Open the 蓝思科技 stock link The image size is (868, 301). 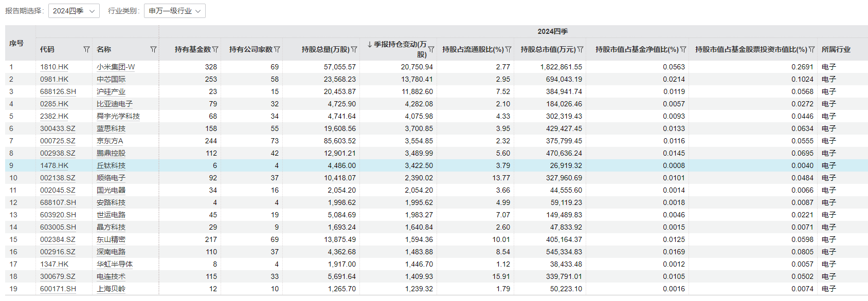pos(111,128)
